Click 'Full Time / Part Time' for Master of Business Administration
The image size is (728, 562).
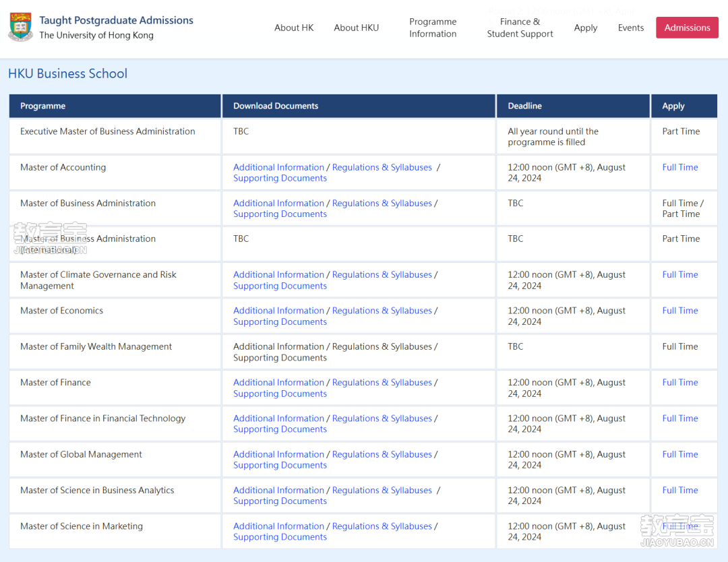point(682,208)
